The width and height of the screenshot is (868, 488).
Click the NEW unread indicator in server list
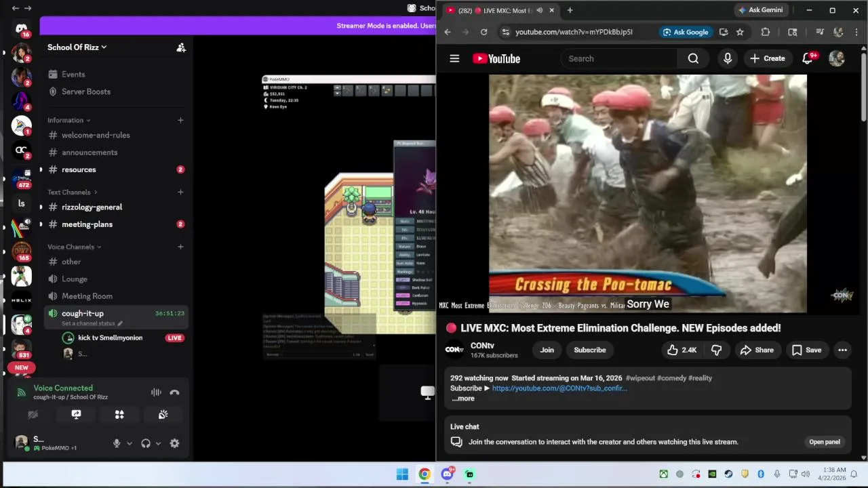21,368
